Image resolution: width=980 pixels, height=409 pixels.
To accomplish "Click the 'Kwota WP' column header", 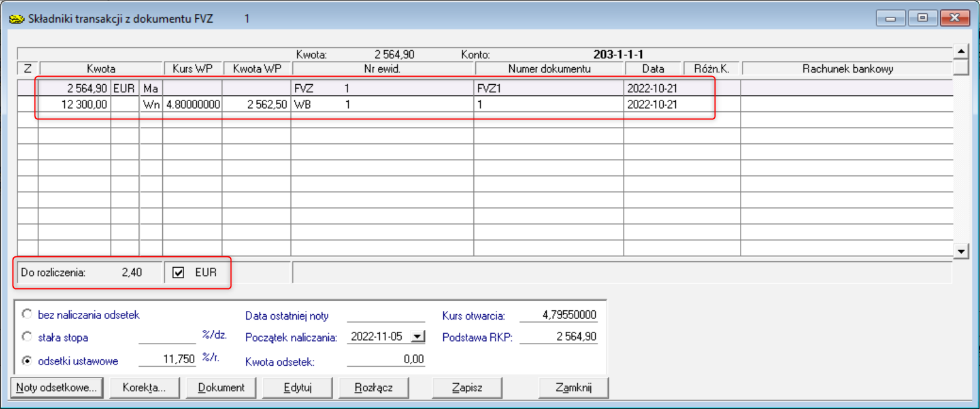I will [257, 68].
